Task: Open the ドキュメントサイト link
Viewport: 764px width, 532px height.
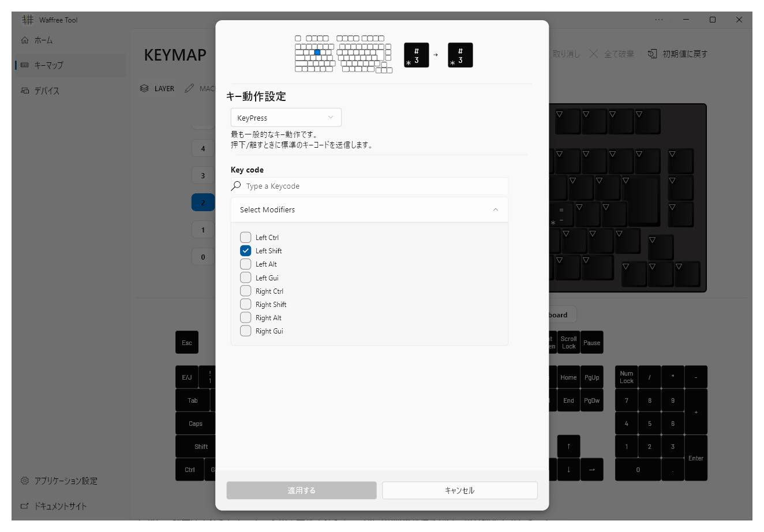Action: click(x=69, y=506)
